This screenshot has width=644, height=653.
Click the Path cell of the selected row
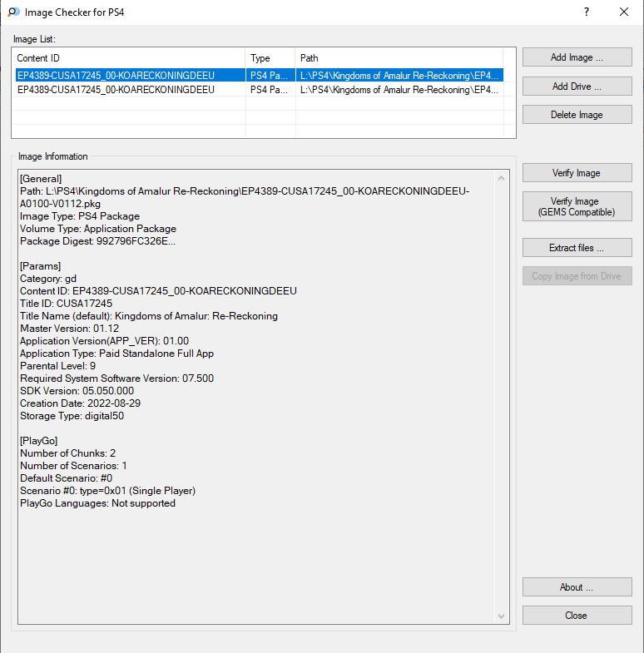[x=399, y=76]
